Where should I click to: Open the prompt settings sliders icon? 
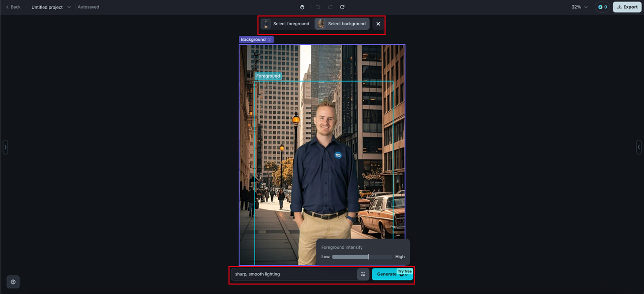363,274
